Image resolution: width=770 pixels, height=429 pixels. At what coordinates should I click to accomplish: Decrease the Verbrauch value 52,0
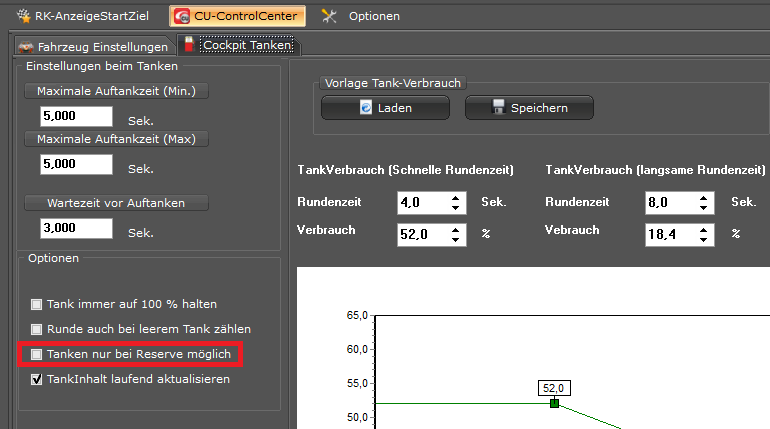[456, 240]
